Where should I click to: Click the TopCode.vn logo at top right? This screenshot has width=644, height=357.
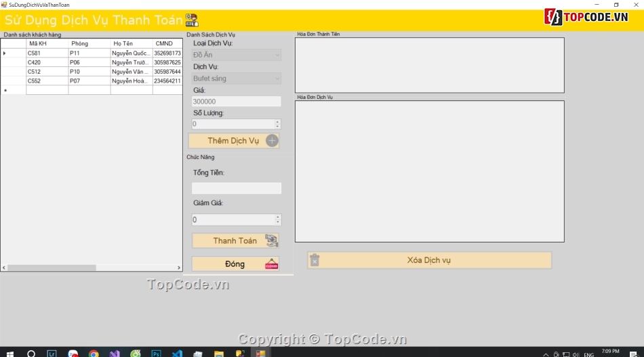(x=586, y=17)
